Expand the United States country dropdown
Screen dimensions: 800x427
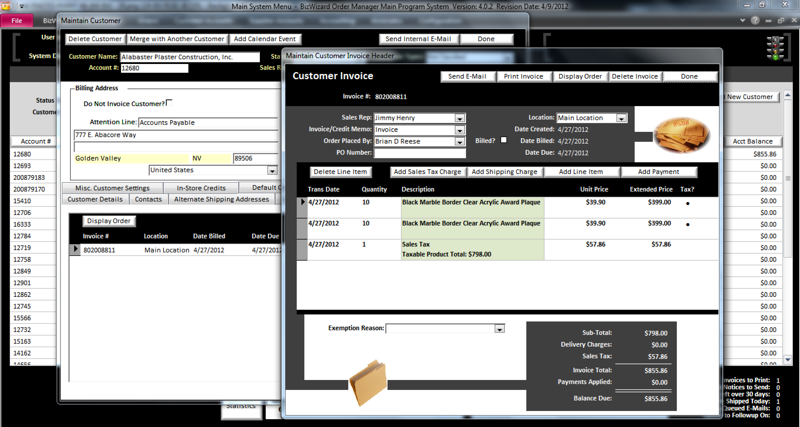point(271,171)
